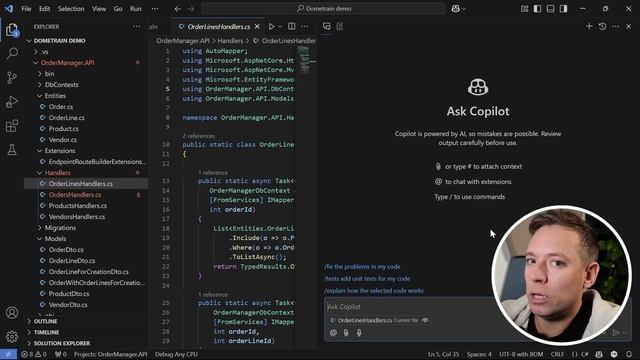The image size is (640, 360).
Task: Open the Manage gear settings
Action: click(x=12, y=337)
